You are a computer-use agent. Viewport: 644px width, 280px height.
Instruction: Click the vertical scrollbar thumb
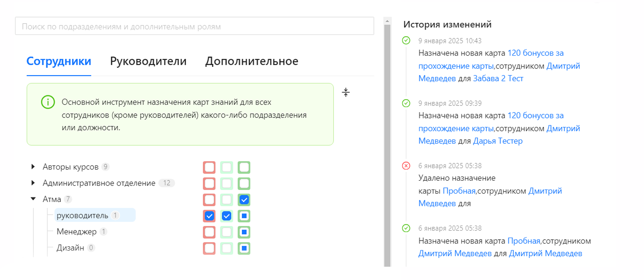387,145
